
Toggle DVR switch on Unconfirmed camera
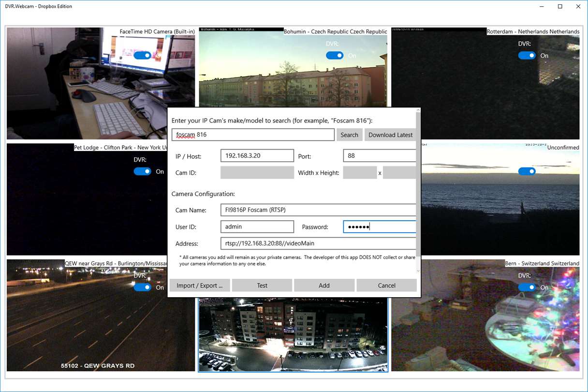(x=527, y=171)
